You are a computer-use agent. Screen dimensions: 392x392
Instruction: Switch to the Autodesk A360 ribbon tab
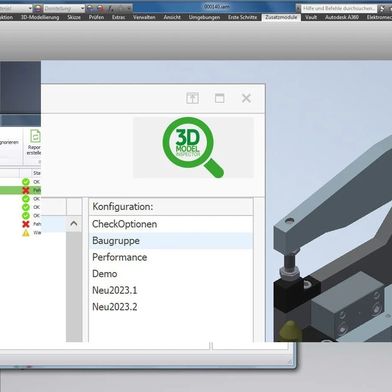pyautogui.click(x=342, y=17)
